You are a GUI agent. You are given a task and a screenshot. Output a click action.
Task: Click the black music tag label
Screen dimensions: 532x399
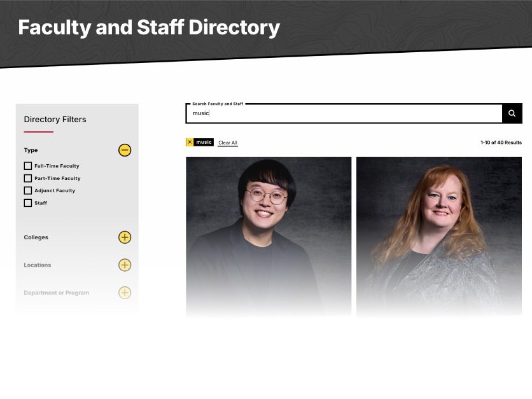click(x=204, y=143)
